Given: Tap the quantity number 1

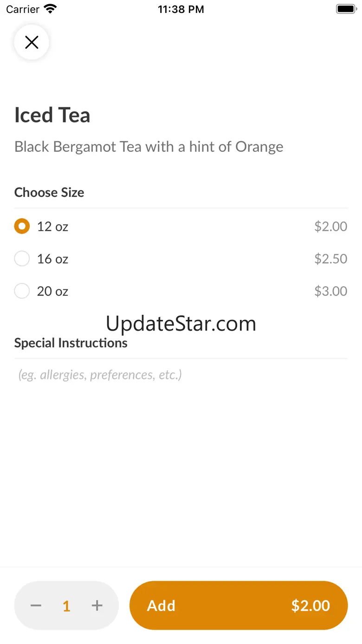Looking at the screenshot, I should 66,606.
